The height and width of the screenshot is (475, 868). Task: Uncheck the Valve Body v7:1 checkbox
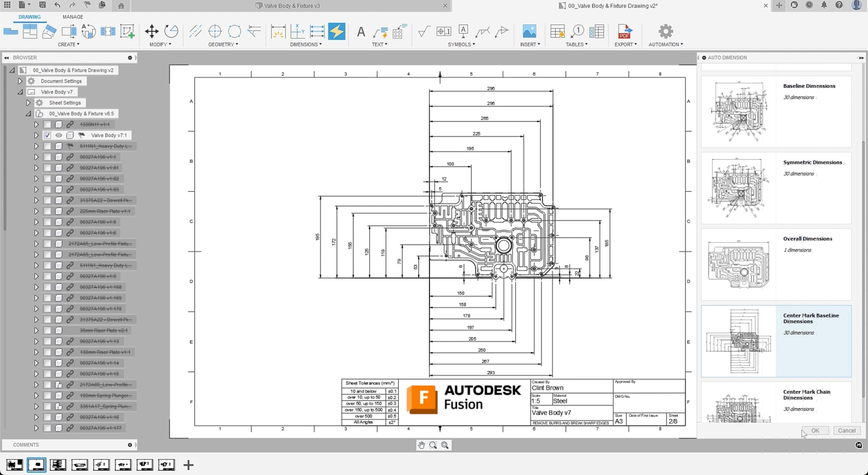pyautogui.click(x=47, y=135)
